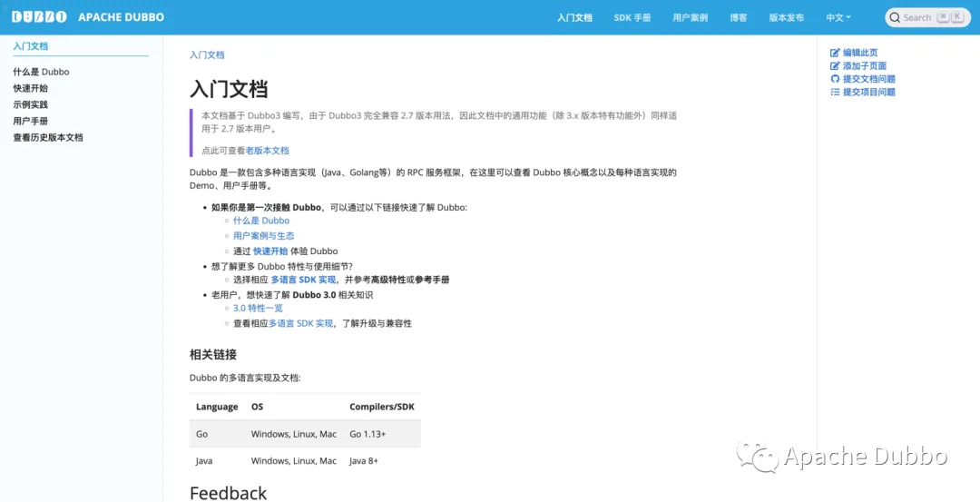Open the 博客 navigation item
Screen dimensions: 980x502
(738, 17)
